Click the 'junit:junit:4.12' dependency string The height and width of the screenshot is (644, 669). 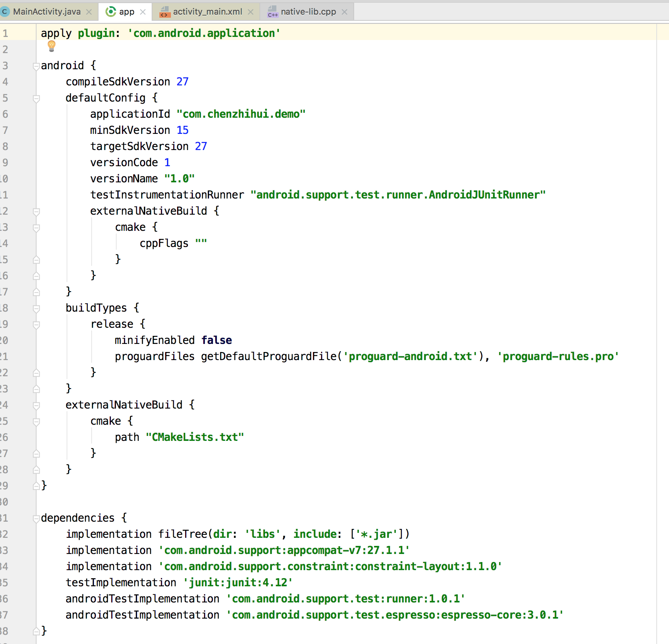click(238, 582)
